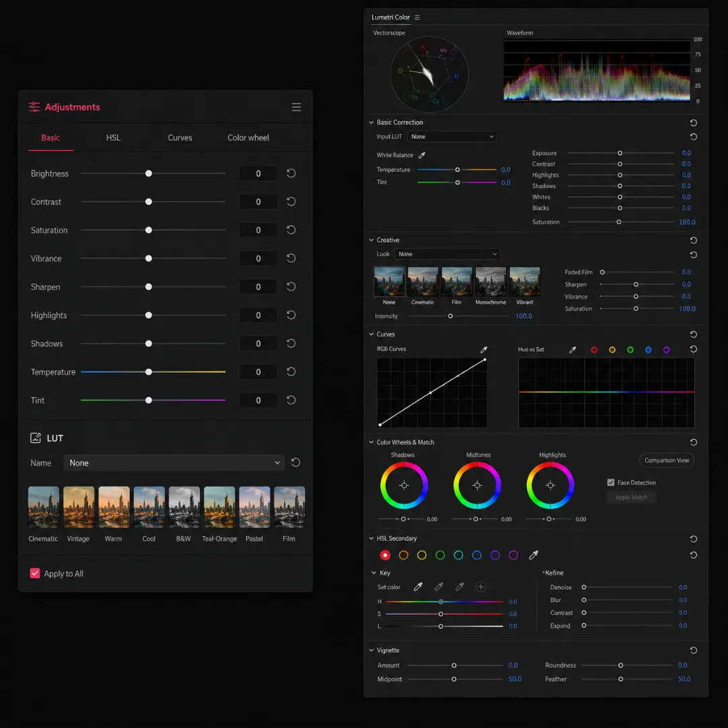The image size is (728, 728).
Task: Collapse the HSL Secondary section
Action: (x=371, y=539)
